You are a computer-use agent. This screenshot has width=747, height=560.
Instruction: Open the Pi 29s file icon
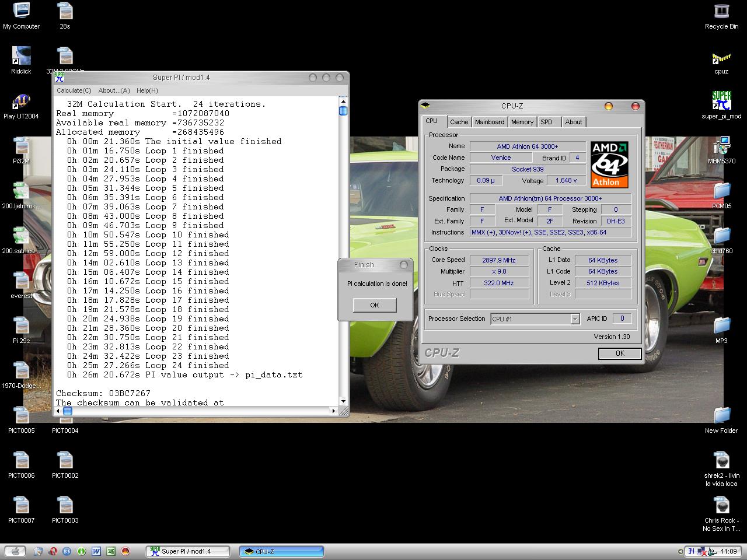tap(21, 330)
